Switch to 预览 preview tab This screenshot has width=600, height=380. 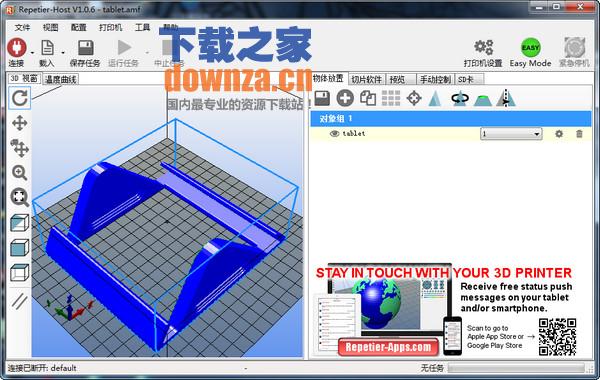pyautogui.click(x=400, y=79)
